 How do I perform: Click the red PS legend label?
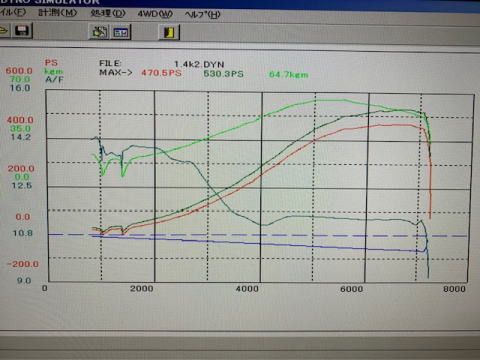[x=51, y=63]
